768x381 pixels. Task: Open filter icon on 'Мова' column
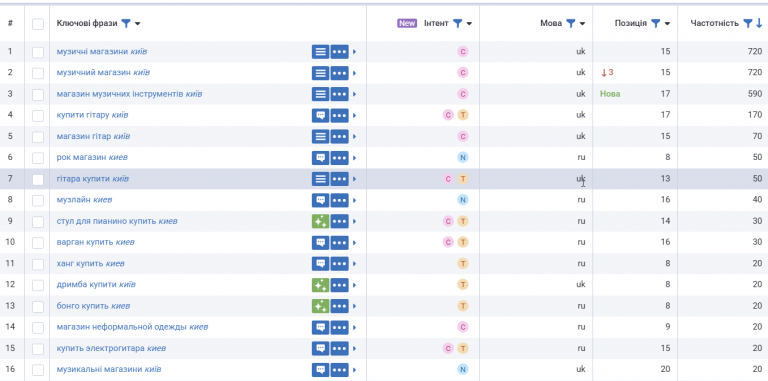(x=571, y=23)
